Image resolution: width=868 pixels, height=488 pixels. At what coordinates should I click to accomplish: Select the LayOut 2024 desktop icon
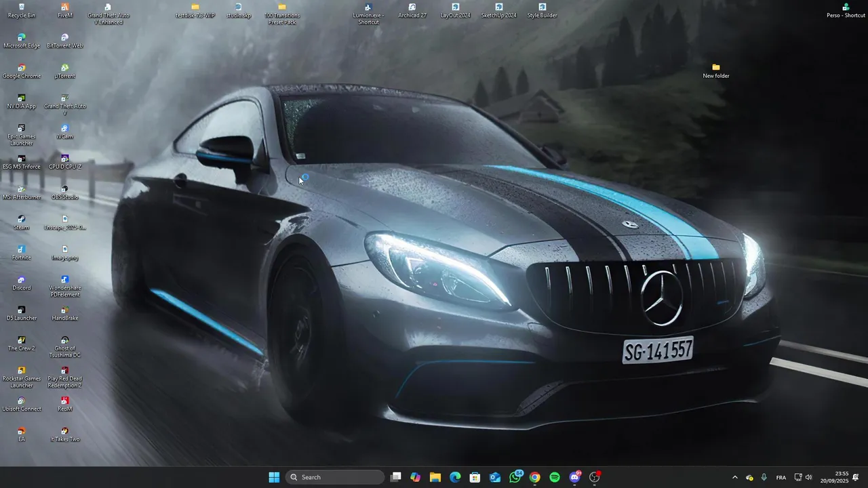pyautogui.click(x=455, y=11)
